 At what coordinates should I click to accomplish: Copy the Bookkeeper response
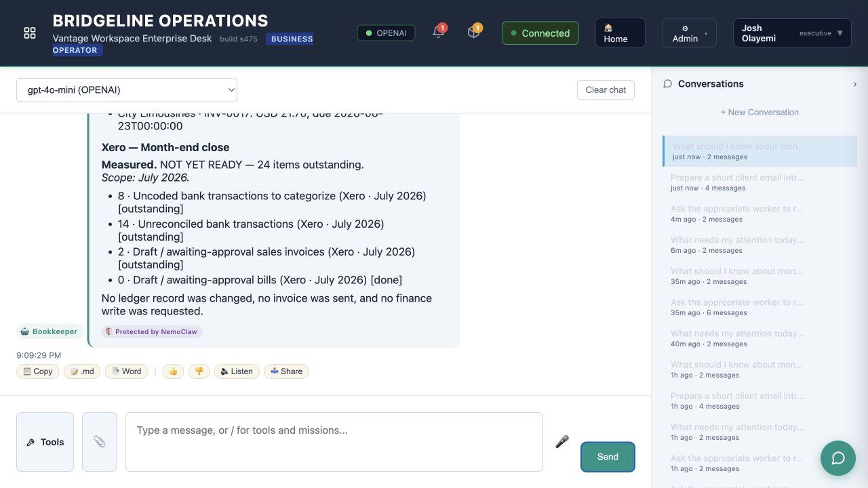[x=38, y=371]
